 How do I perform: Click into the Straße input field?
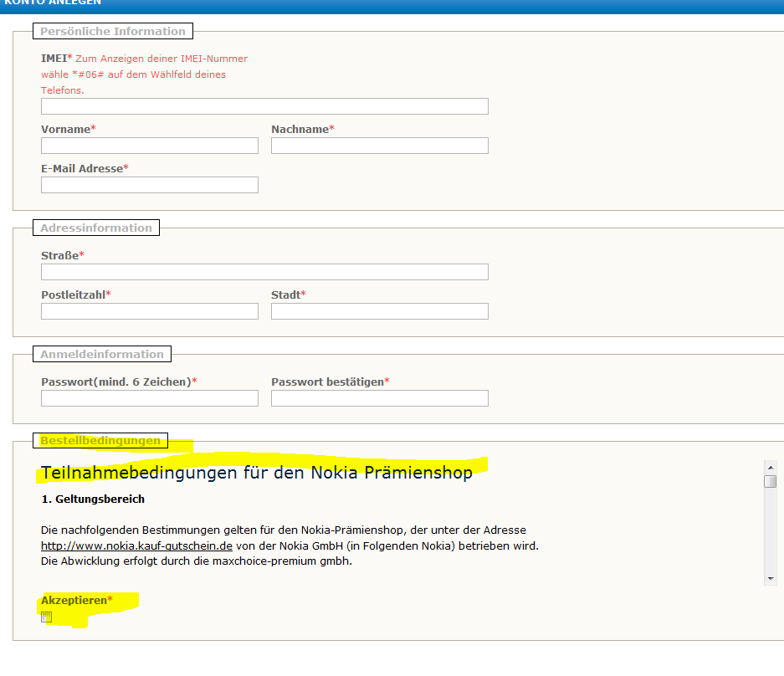coord(264,272)
